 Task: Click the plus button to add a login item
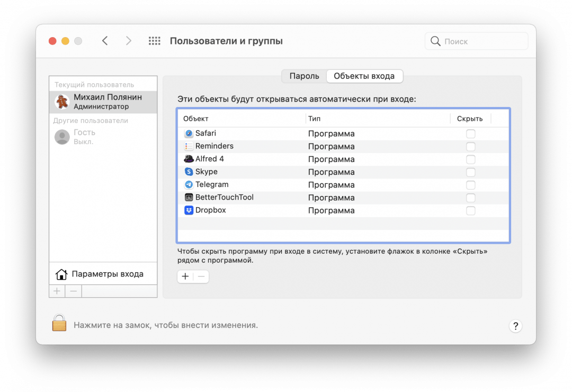[x=185, y=276]
